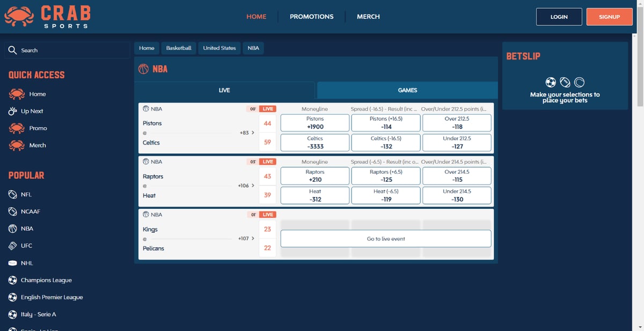The width and height of the screenshot is (644, 331).
Task: Switch to the GAMES tab
Action: 407,90
